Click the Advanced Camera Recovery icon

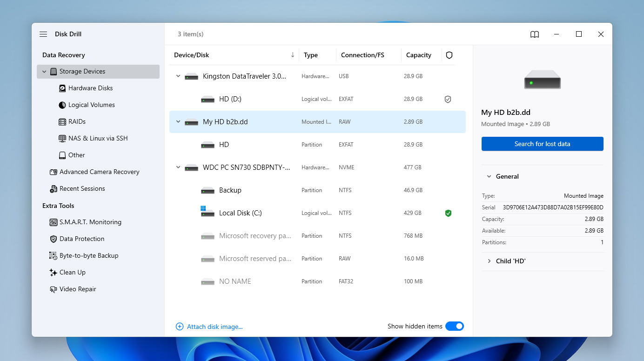click(x=54, y=172)
